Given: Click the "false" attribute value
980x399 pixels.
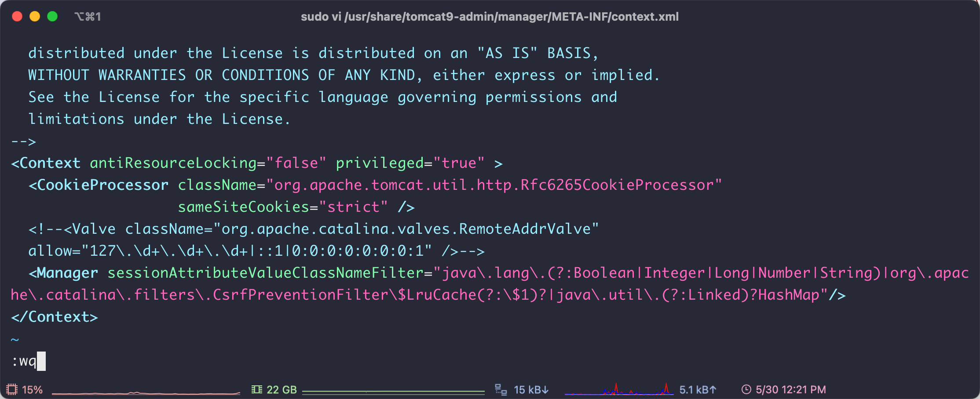Looking at the screenshot, I should coord(296,163).
